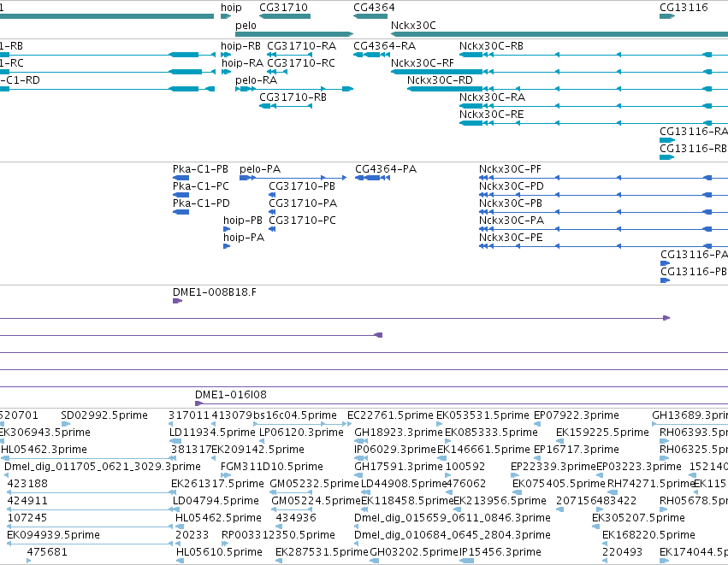Click the CG4364 gene label

(374, 8)
